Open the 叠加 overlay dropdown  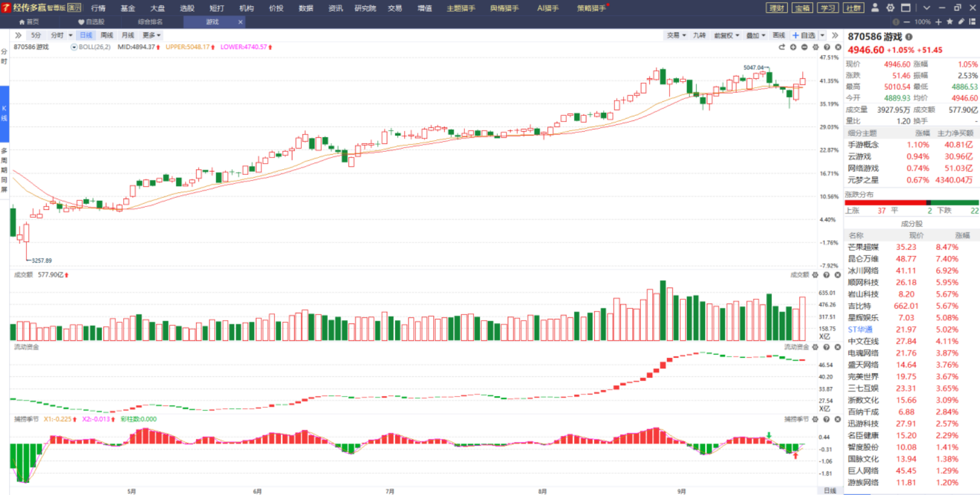click(x=756, y=35)
